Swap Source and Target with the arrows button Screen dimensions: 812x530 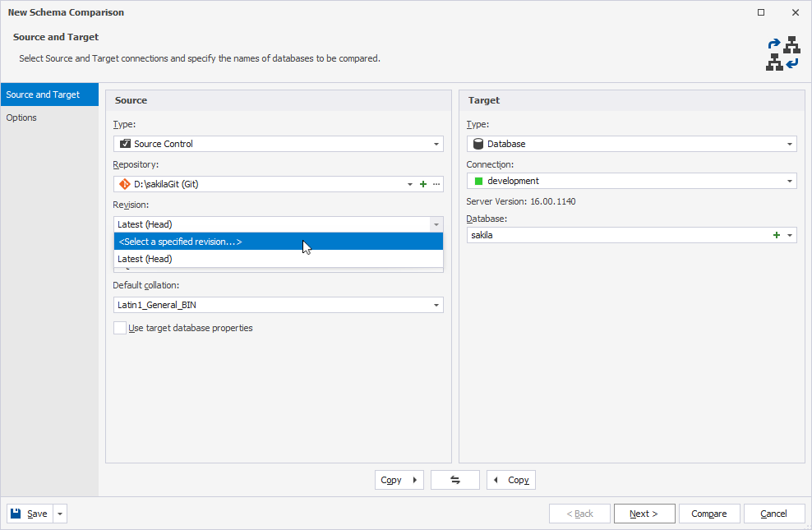454,480
